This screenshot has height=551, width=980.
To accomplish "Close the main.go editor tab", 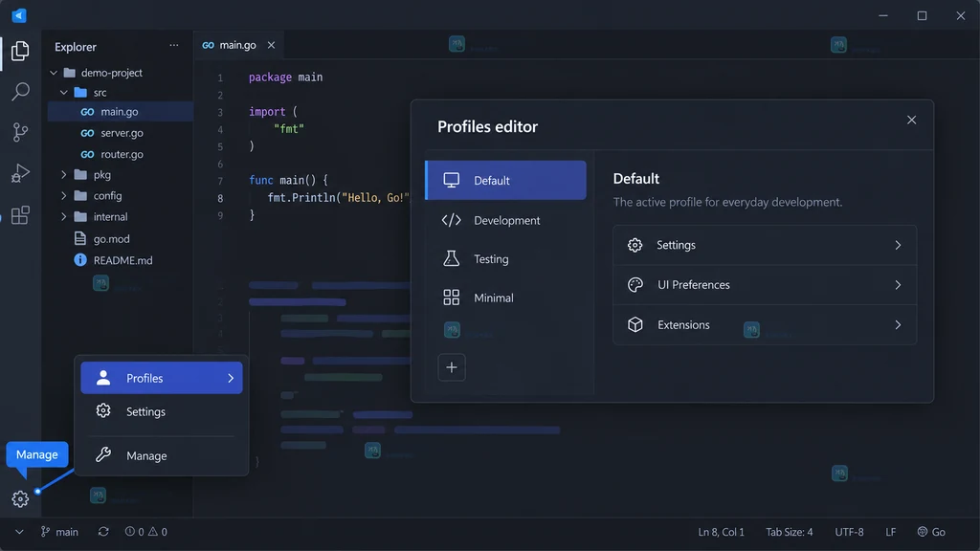I will pyautogui.click(x=271, y=45).
